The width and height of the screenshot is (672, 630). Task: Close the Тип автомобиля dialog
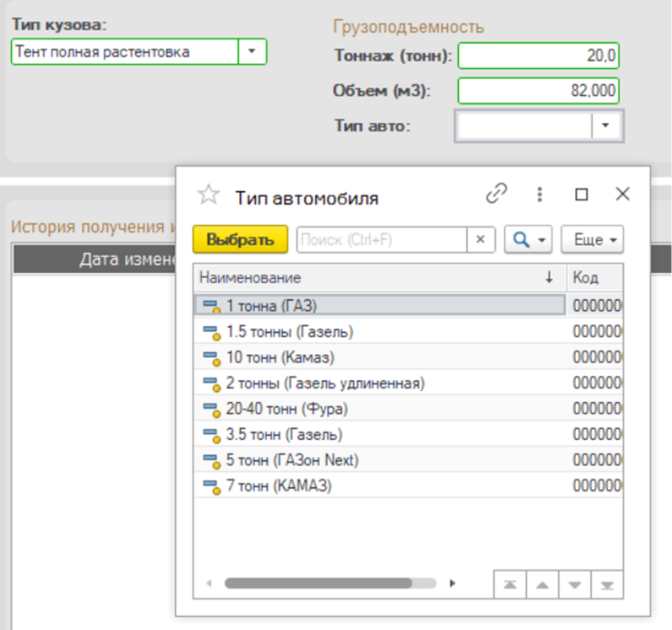(622, 194)
